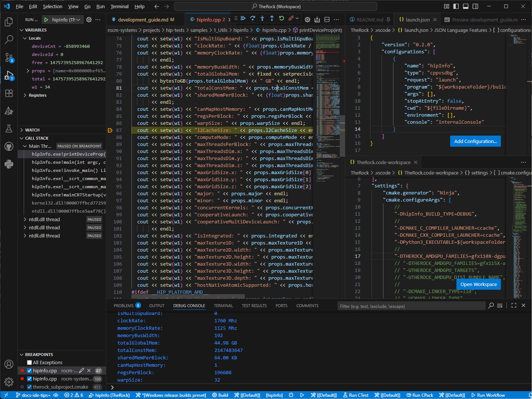The height and width of the screenshot is (399, 532).
Task: Open the Explorer view in activity bar
Action: pyautogui.click(x=9, y=22)
